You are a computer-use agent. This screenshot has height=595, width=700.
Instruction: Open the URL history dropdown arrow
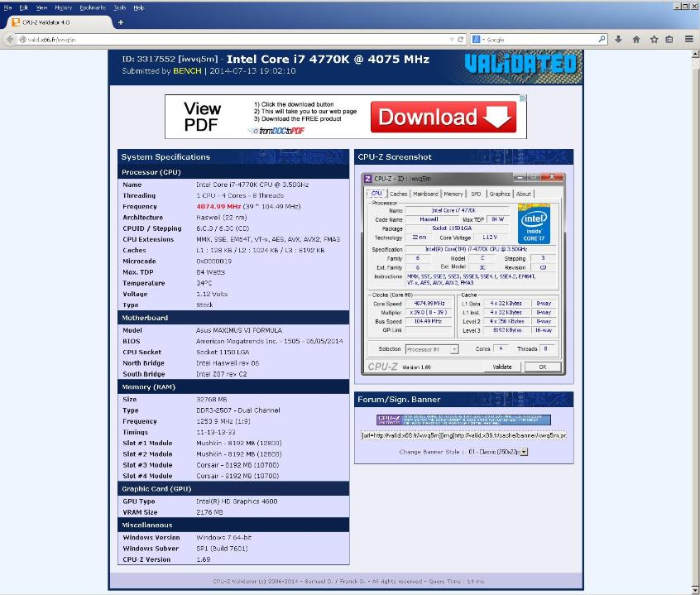pos(452,40)
